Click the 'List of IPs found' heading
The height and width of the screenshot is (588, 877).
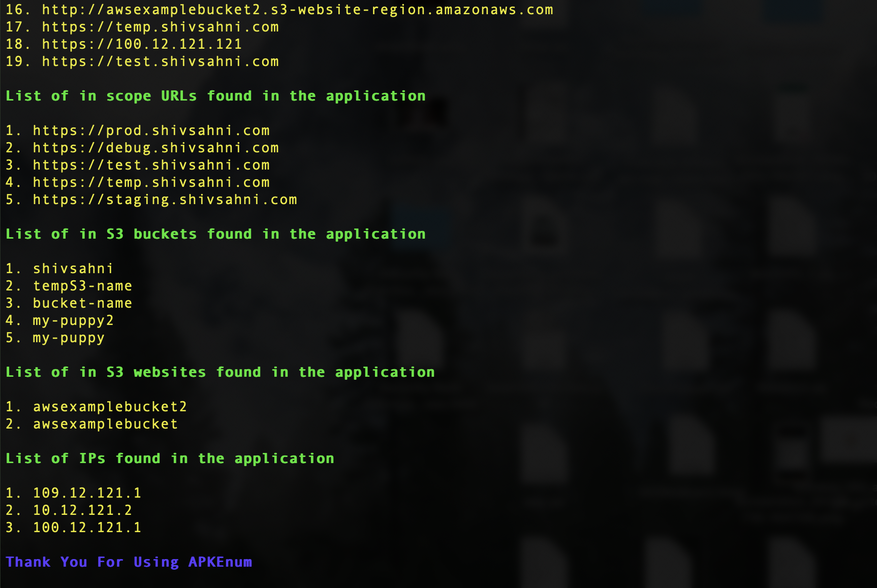pyautogui.click(x=170, y=459)
